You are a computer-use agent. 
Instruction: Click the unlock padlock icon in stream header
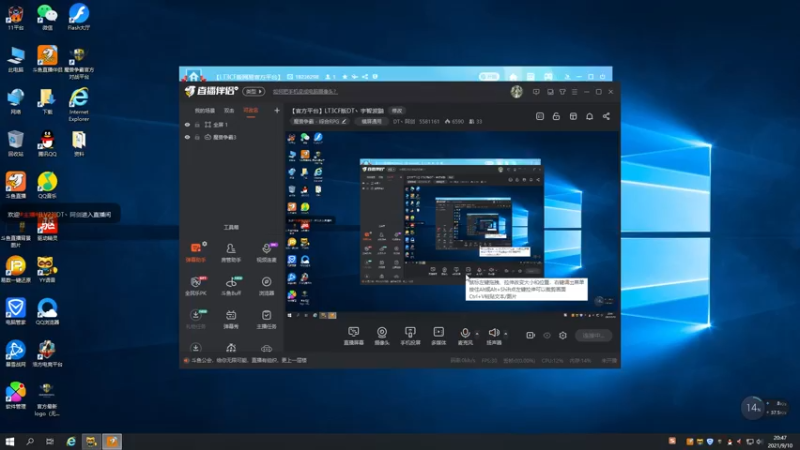pyautogui.click(x=556, y=116)
